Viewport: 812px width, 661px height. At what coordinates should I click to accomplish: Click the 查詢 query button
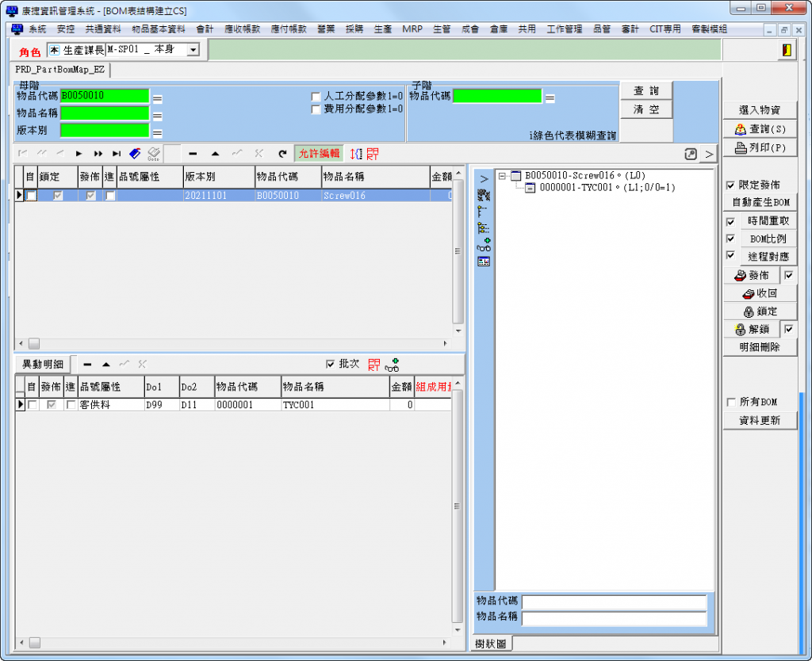646,91
